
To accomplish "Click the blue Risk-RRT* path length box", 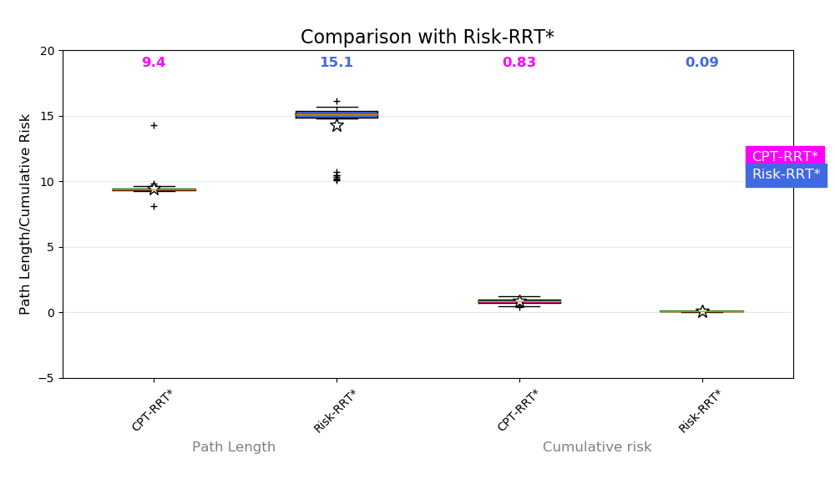I will coord(337,114).
